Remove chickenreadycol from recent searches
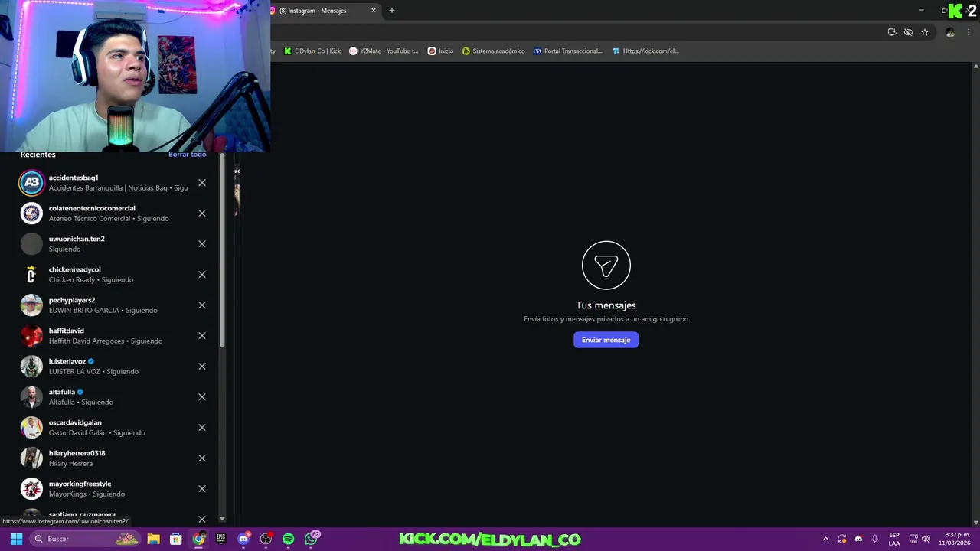Viewport: 980px width, 551px height. tap(202, 275)
